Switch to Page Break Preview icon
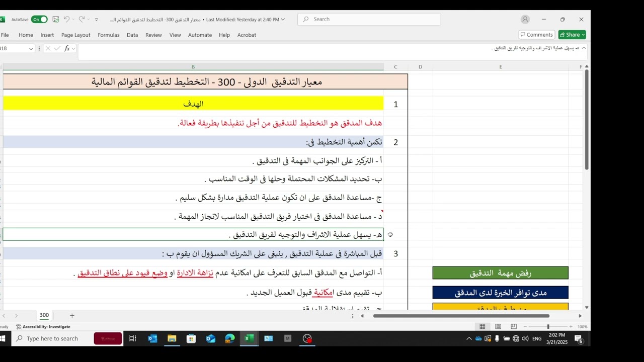The width and height of the screenshot is (644, 362). point(514,327)
